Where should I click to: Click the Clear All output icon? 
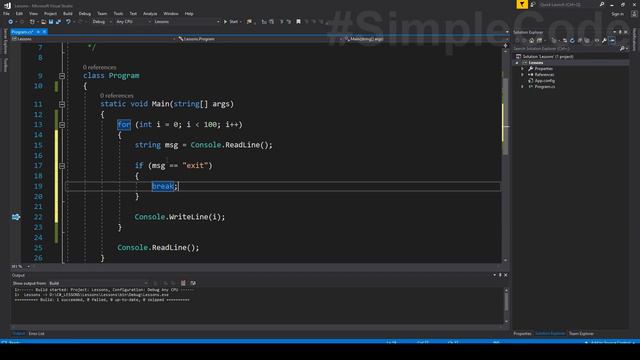point(183,283)
